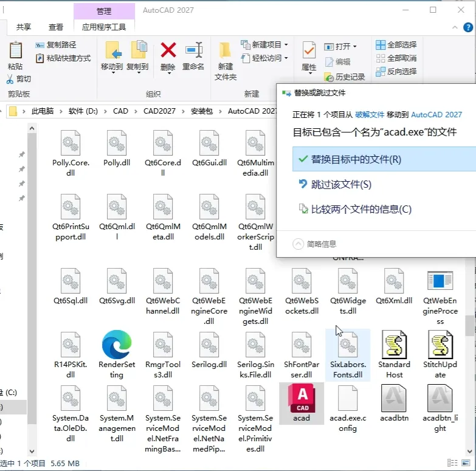476x471 pixels.
Task: Click navigation pane scroll up arrow
Action: point(32,129)
